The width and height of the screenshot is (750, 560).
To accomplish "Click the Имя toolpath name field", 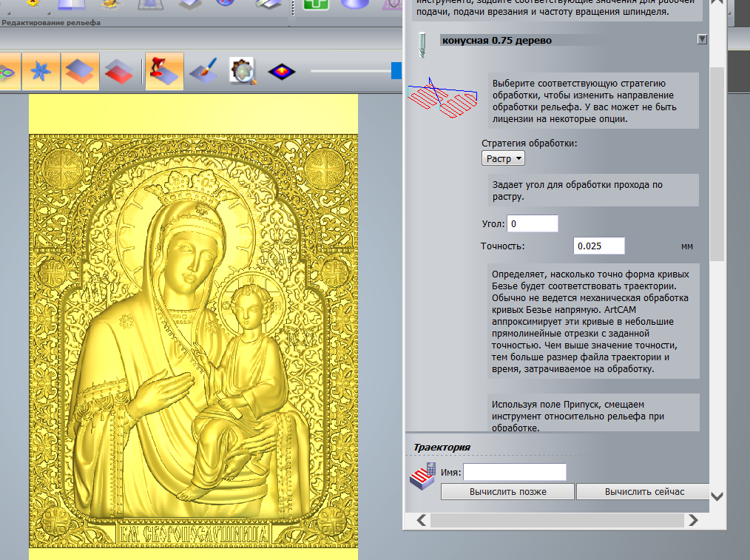I will pyautogui.click(x=515, y=473).
